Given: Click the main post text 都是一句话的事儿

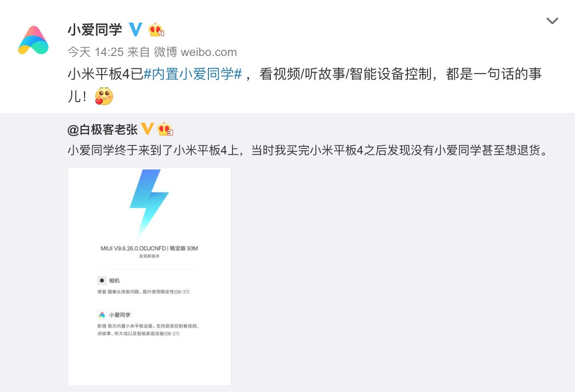Looking at the screenshot, I should point(493,74).
